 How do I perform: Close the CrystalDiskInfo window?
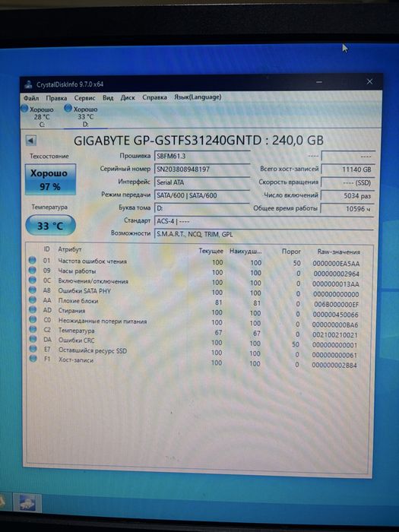coord(369,81)
